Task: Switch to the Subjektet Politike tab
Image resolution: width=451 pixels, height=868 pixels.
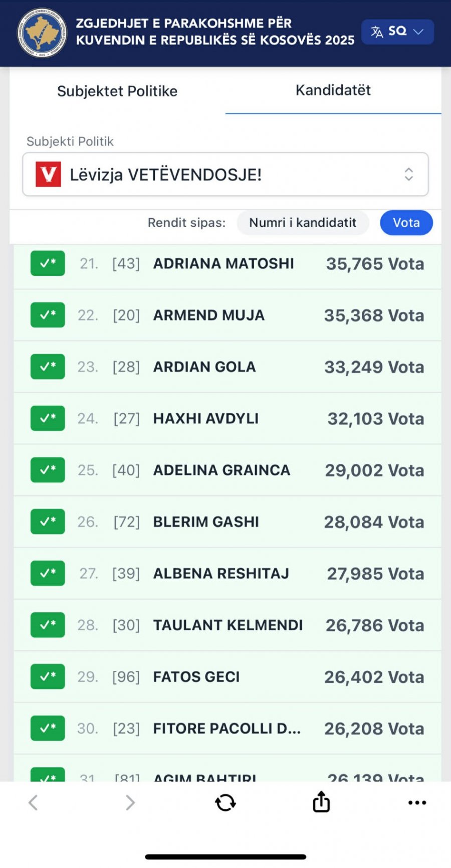Action: point(117,91)
